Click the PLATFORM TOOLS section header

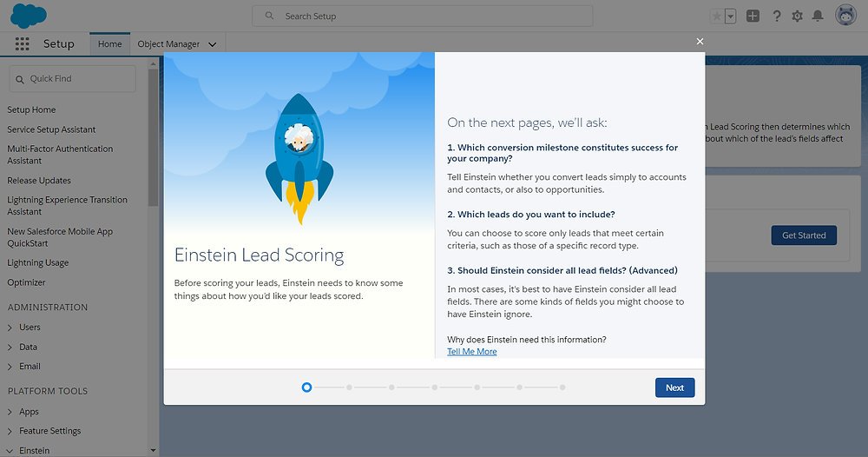48,391
